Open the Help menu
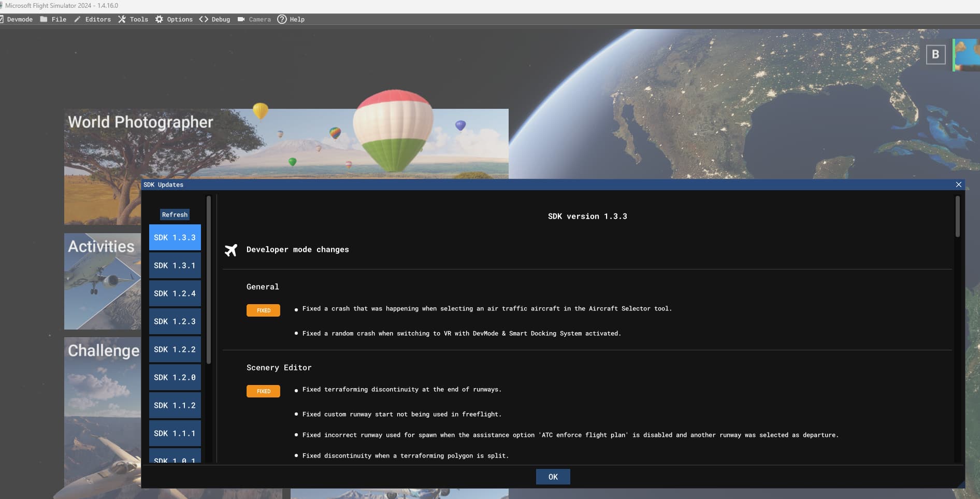Viewport: 980px width, 499px height. [297, 19]
